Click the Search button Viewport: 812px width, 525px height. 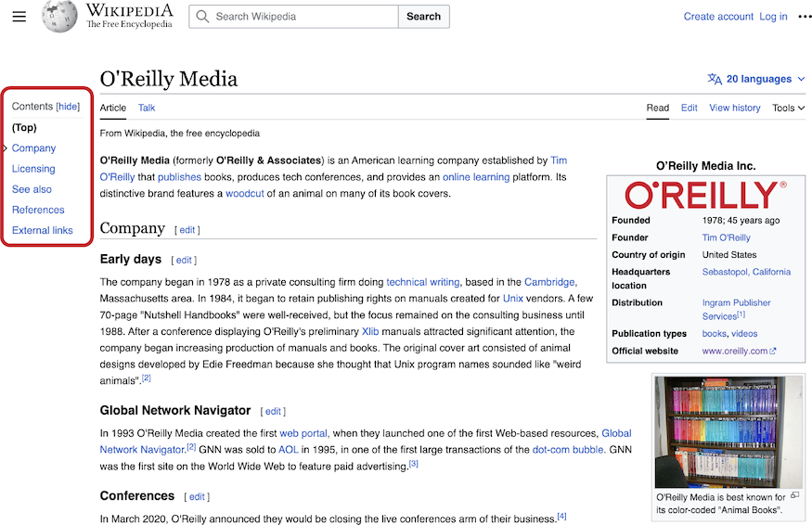pos(423,17)
